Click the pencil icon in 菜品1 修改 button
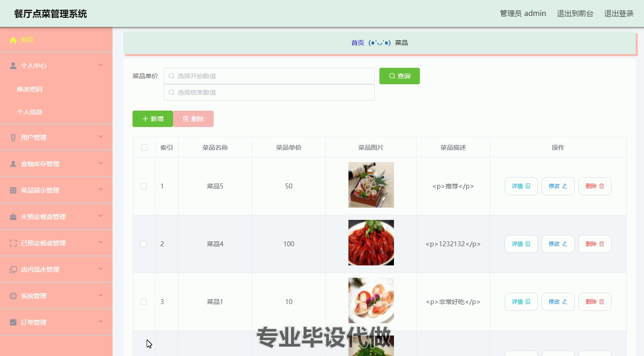644x356 pixels. pos(565,302)
